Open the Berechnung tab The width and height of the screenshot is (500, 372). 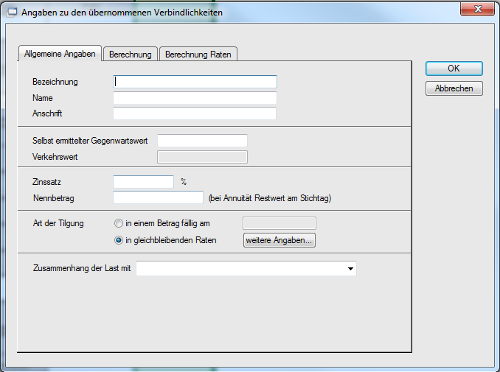coord(130,54)
